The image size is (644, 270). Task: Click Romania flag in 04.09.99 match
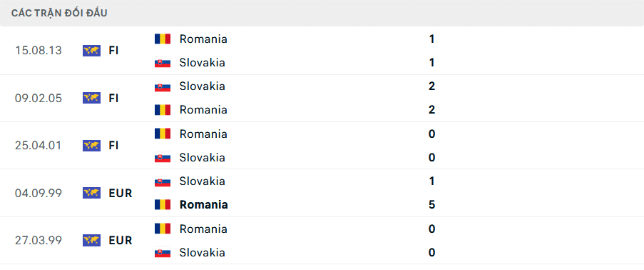(x=163, y=204)
